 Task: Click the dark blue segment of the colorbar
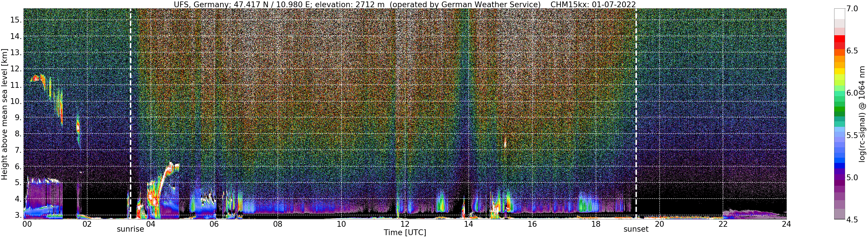(x=839, y=166)
